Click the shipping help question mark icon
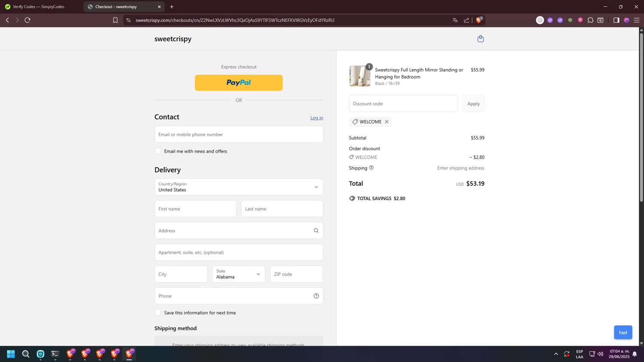 coord(371,168)
